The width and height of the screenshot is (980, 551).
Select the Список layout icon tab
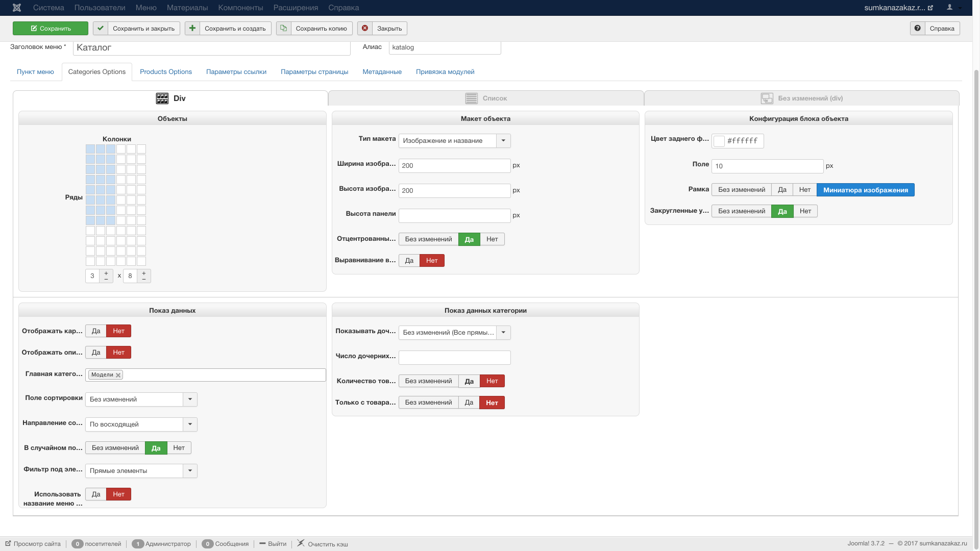(471, 98)
